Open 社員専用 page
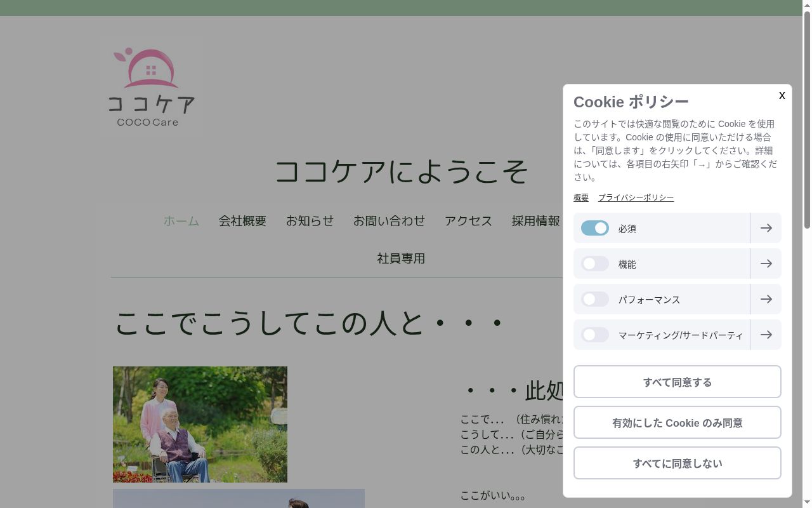This screenshot has width=812, height=508. tap(401, 258)
